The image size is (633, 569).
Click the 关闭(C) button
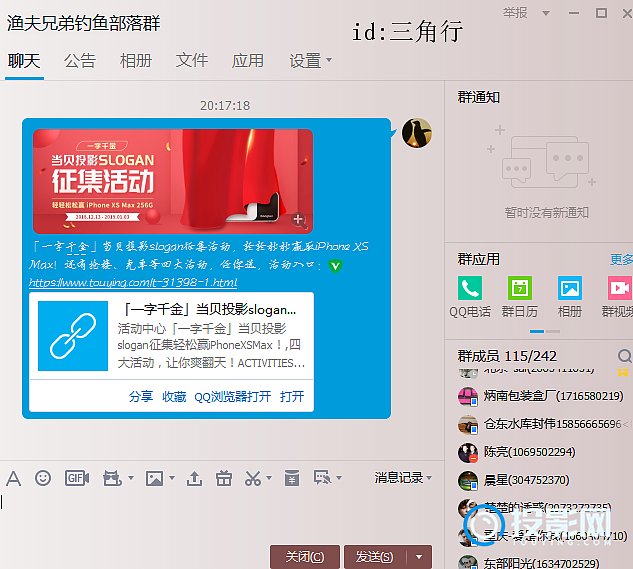point(305,557)
